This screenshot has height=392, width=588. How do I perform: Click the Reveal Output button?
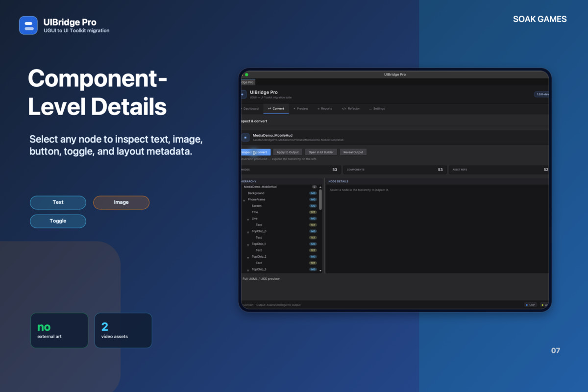click(x=353, y=152)
